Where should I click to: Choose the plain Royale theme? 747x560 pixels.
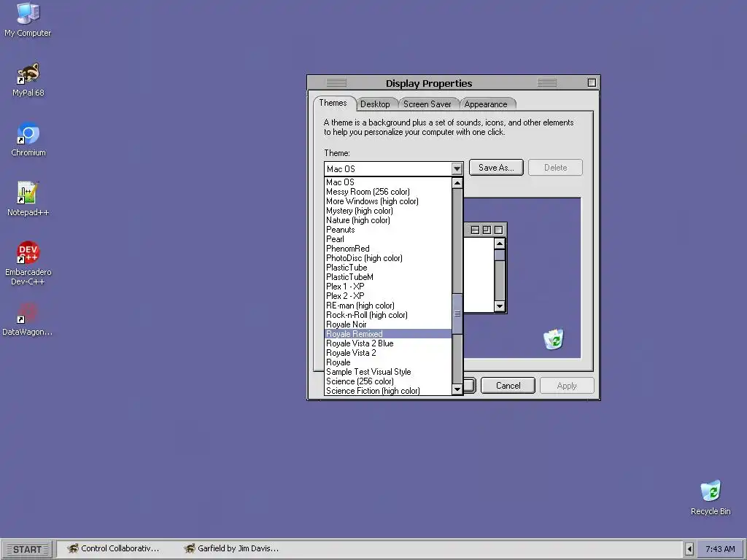[388, 362]
